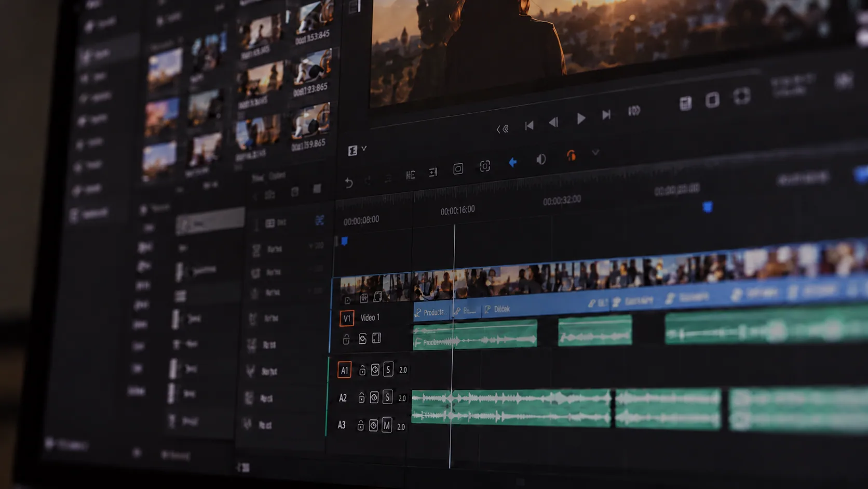The width and height of the screenshot is (868, 489).
Task: Solo audio track A2
Action: click(387, 398)
